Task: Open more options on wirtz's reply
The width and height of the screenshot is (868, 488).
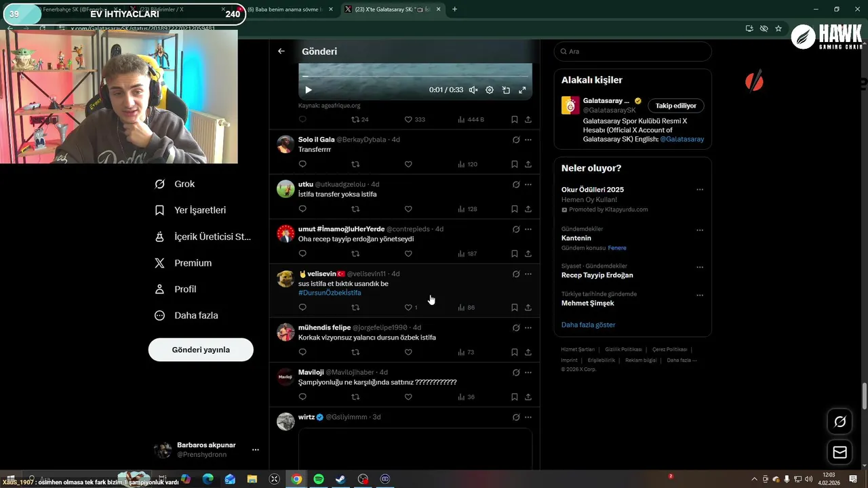Action: tap(528, 417)
